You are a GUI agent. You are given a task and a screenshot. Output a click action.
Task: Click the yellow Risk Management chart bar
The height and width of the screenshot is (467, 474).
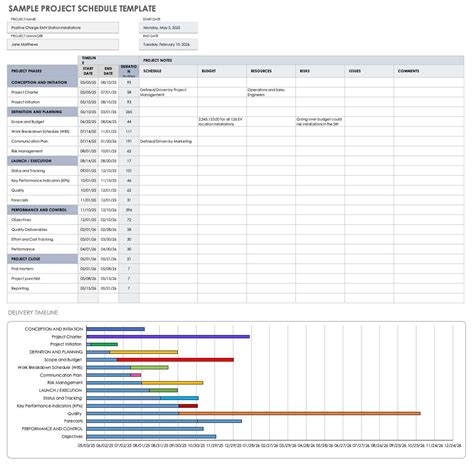point(172,383)
